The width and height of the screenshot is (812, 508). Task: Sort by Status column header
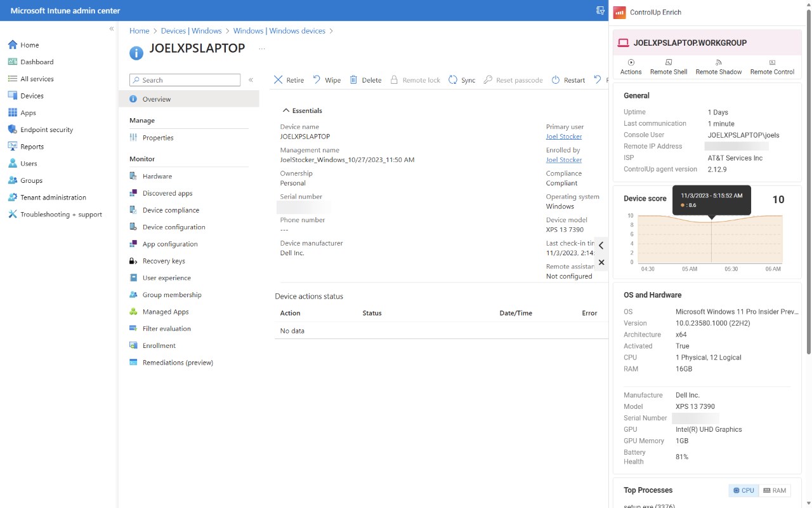tap(372, 313)
